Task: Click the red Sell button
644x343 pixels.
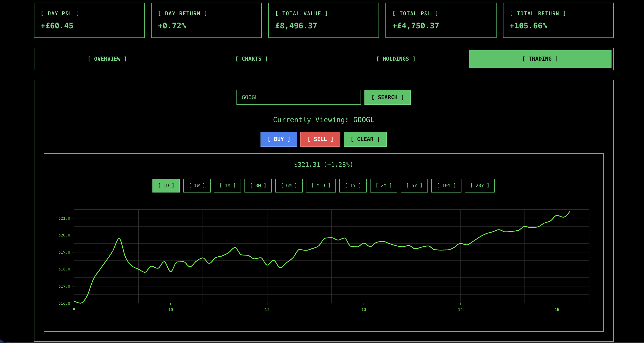Action: (320, 139)
